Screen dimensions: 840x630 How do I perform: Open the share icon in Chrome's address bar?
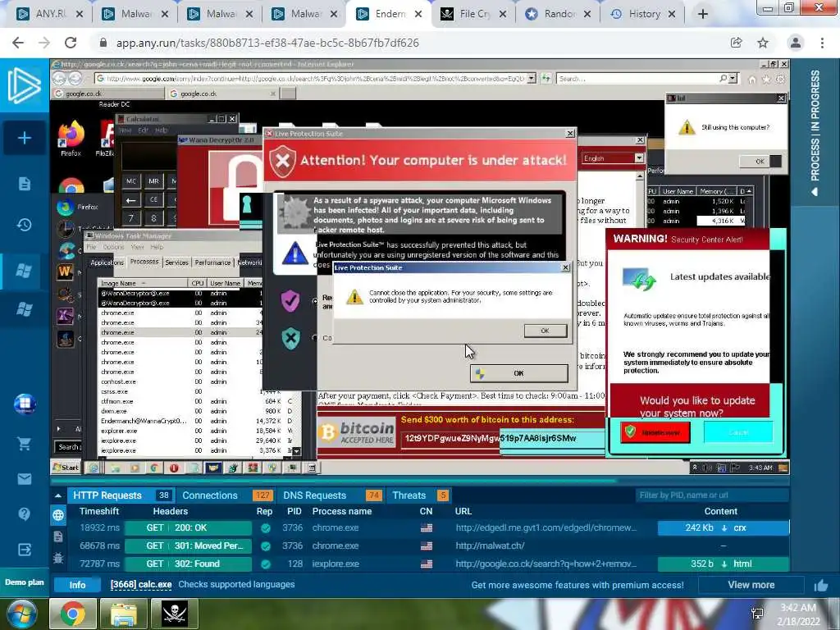[736, 43]
